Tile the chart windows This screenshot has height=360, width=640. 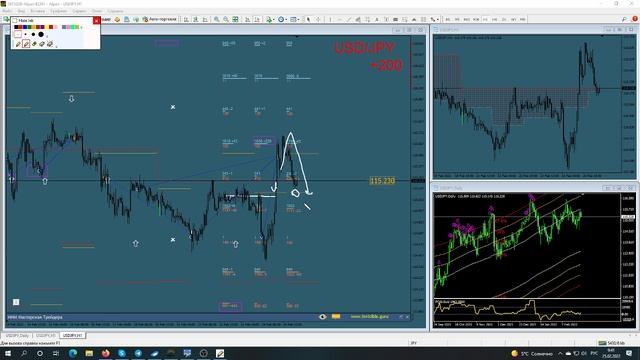(x=236, y=19)
